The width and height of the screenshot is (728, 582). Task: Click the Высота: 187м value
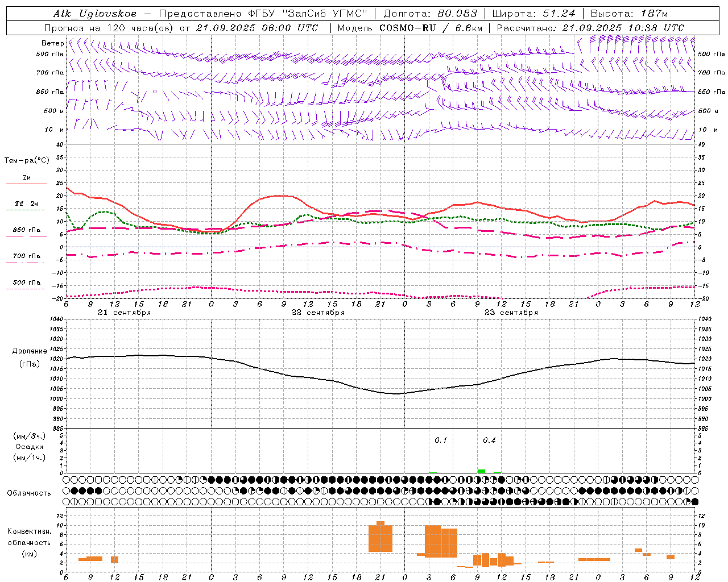tap(629, 14)
